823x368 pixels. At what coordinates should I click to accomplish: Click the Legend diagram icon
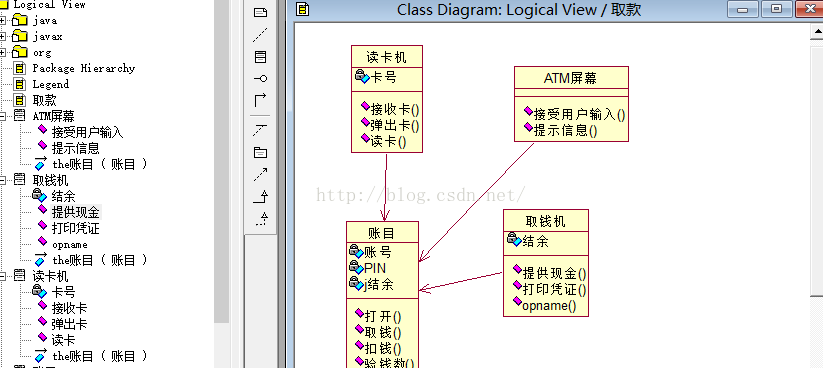click(x=19, y=84)
